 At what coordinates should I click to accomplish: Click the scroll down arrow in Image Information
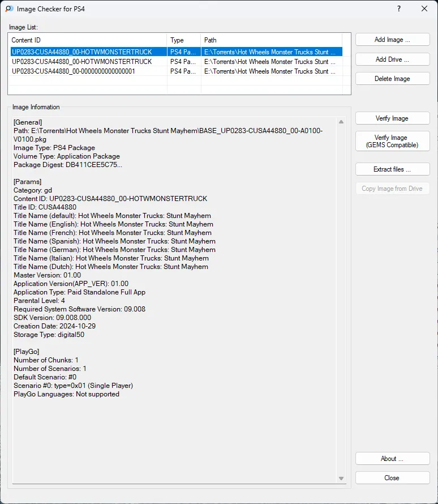tap(341, 479)
